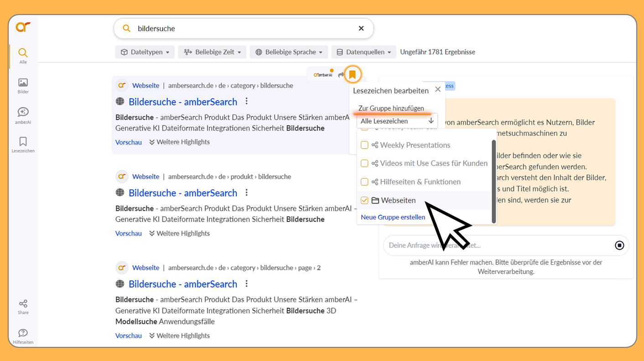Click the Lesezeichen bearbeiten heading
Image resolution: width=644 pixels, height=361 pixels.
pyautogui.click(x=391, y=90)
